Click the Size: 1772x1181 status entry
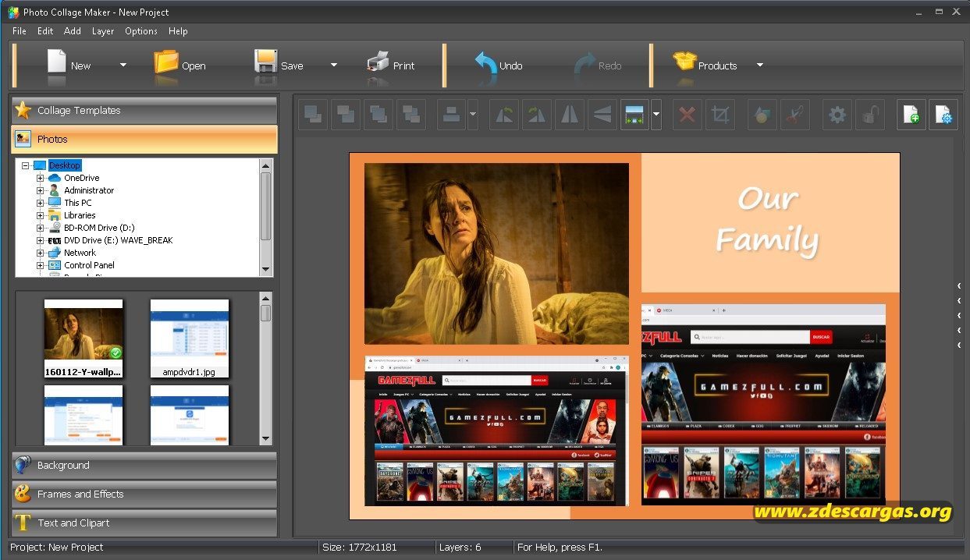This screenshot has height=560, width=970. click(x=360, y=547)
